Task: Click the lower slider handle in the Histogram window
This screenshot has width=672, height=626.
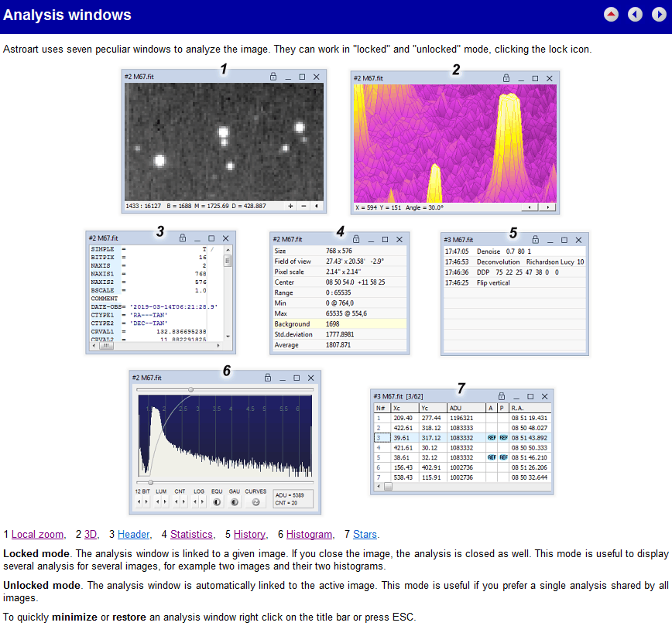Action: (x=150, y=483)
